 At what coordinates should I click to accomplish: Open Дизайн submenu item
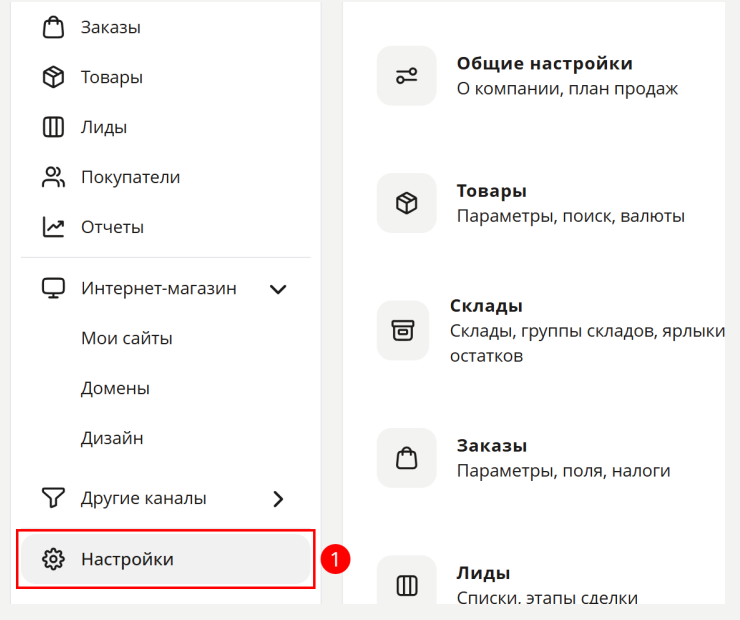tap(112, 438)
